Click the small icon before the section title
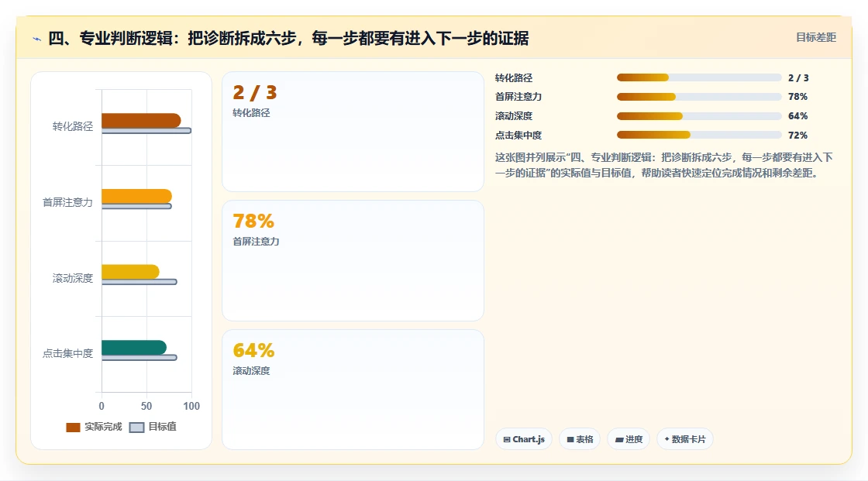This screenshot has height=481, width=868. (x=37, y=39)
